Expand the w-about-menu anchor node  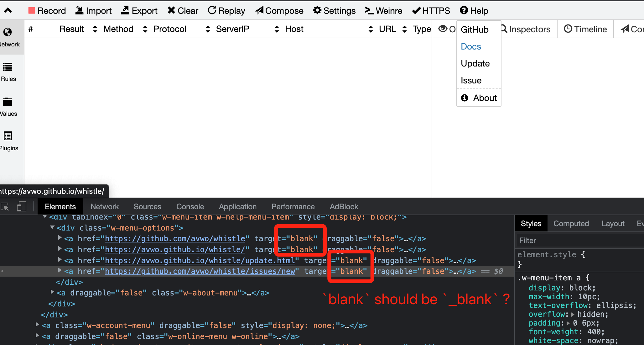(x=52, y=293)
